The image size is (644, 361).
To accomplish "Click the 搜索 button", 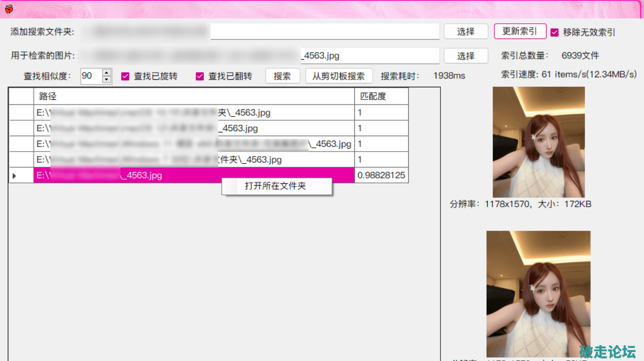I will click(282, 76).
